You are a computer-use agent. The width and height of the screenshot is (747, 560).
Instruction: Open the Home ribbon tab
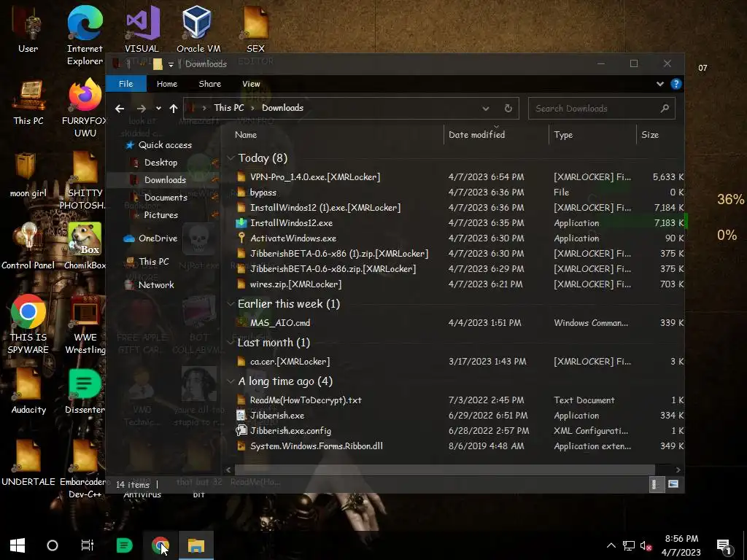[167, 84]
